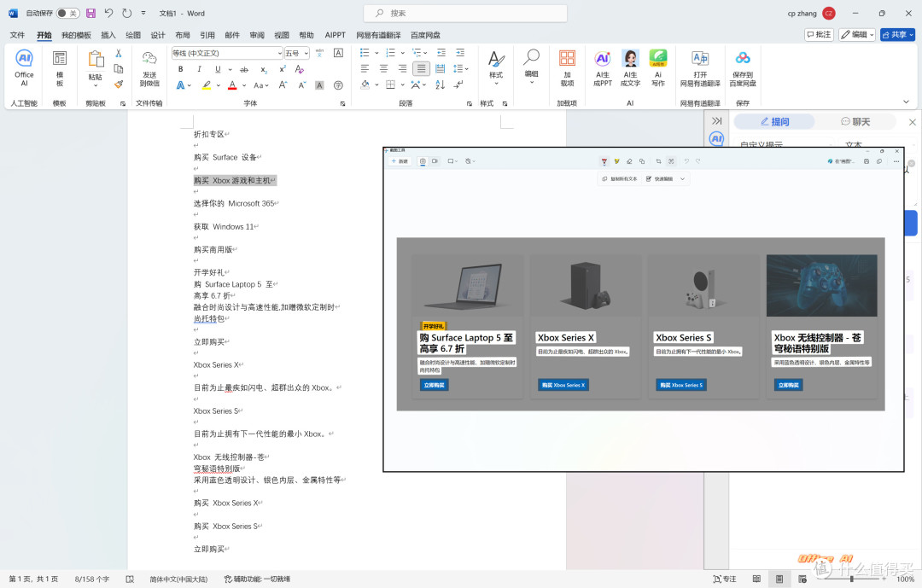
Task: Toggle subscript formatting
Action: pos(264,69)
